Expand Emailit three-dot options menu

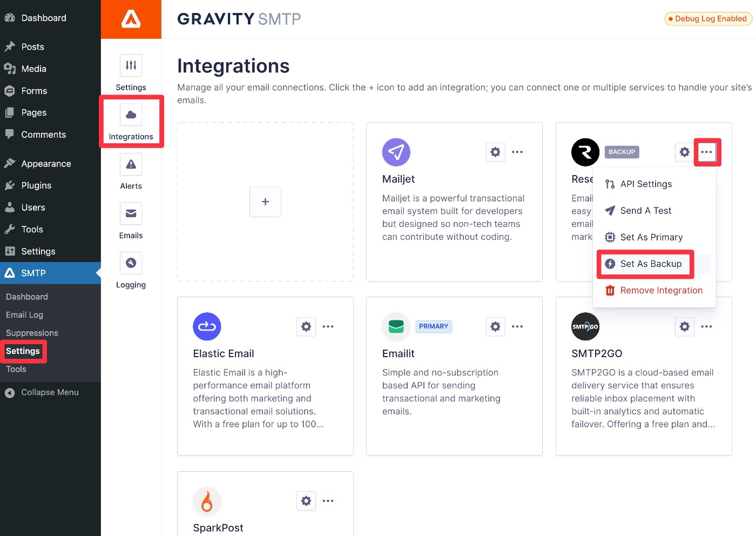coord(517,327)
